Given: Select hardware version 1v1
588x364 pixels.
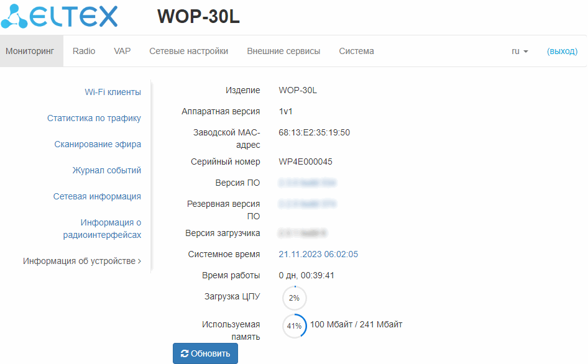Looking at the screenshot, I should tap(286, 111).
